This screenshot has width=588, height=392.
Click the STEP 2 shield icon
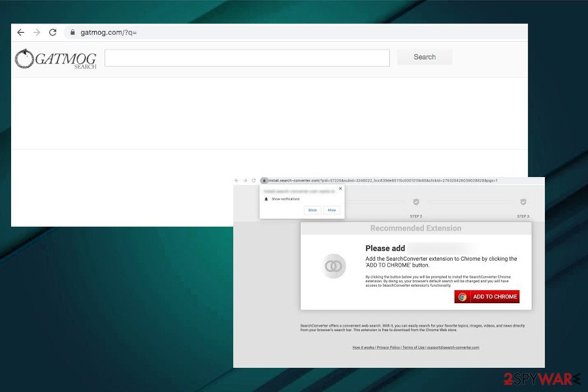pos(416,202)
